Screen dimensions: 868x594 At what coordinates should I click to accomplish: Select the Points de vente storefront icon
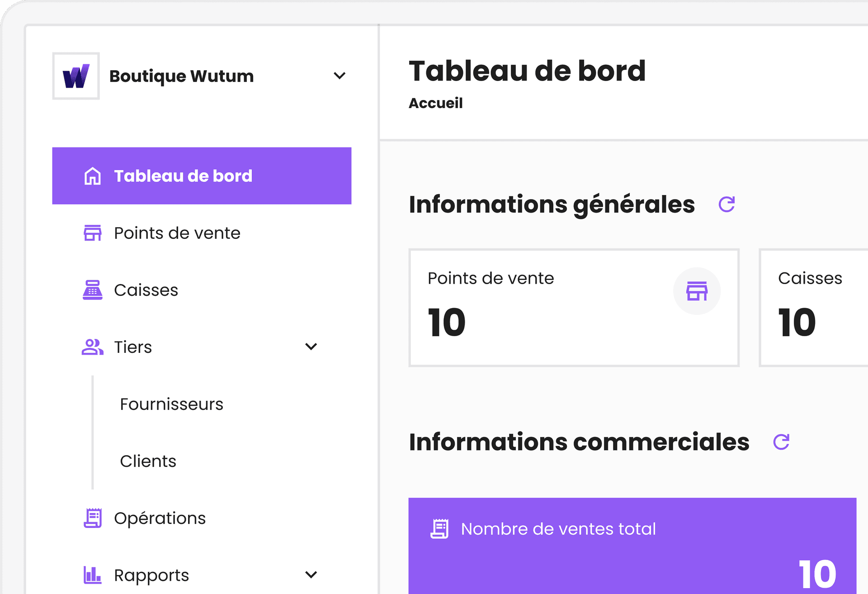[93, 233]
